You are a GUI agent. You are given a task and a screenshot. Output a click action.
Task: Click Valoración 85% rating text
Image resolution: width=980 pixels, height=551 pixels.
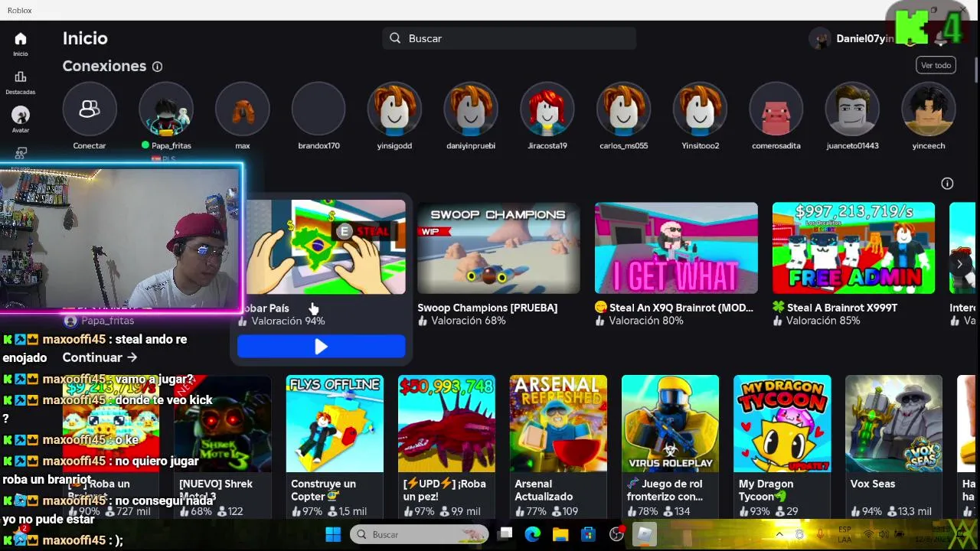[823, 321]
